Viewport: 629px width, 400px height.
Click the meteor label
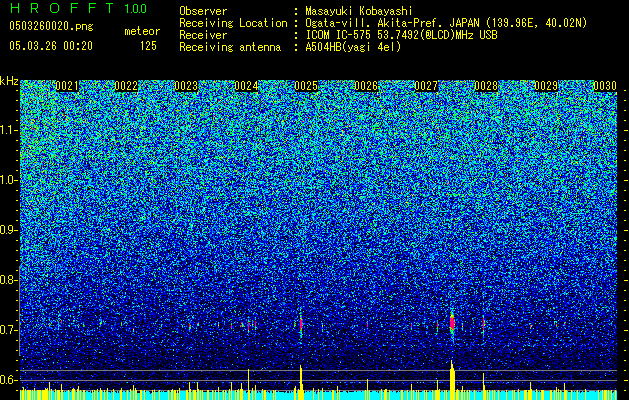(x=142, y=31)
